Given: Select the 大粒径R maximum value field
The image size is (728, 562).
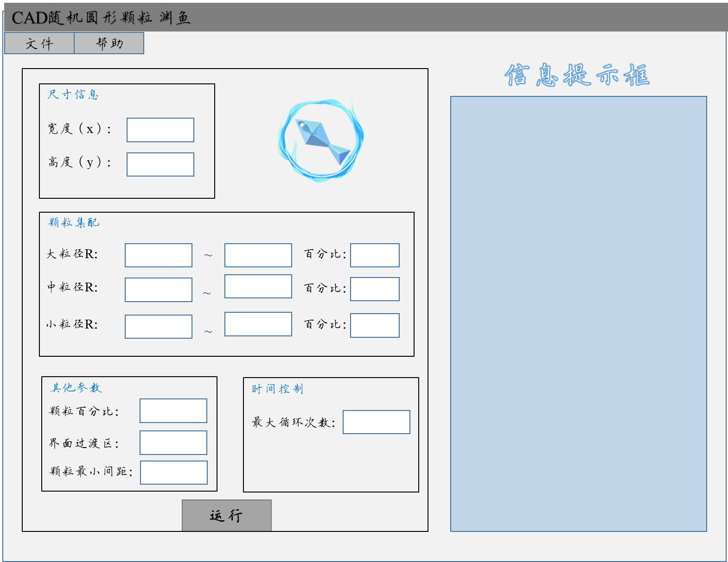Looking at the screenshot, I should coord(258,255).
